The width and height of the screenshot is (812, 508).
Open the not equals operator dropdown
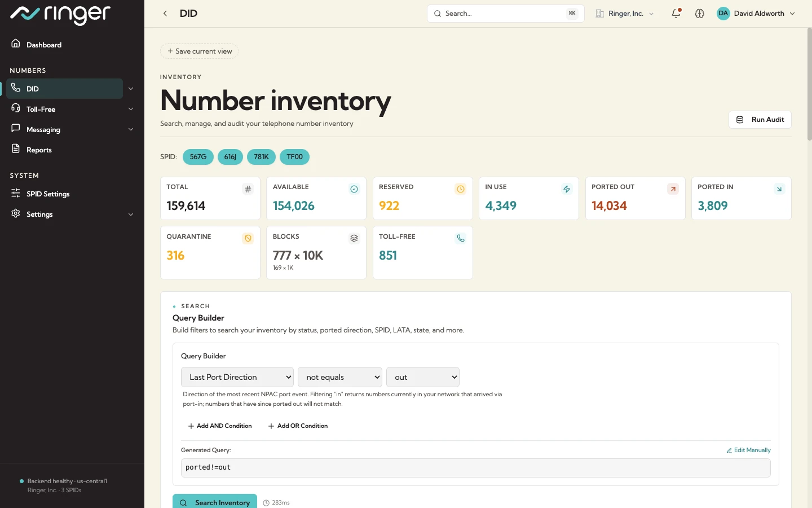340,377
